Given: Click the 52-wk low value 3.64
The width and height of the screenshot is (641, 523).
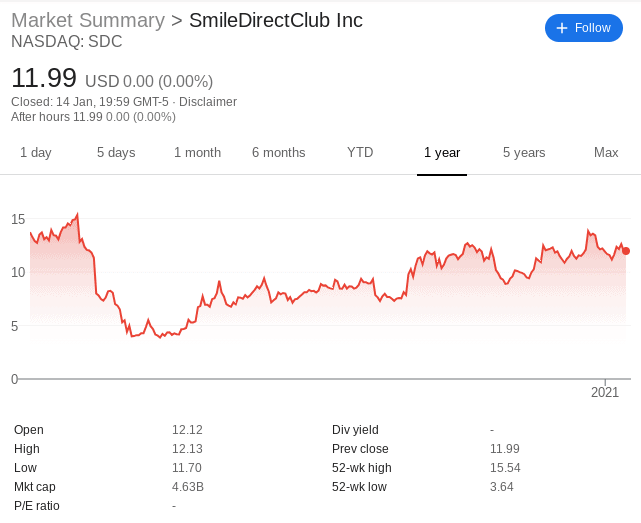Looking at the screenshot, I should point(502,487).
